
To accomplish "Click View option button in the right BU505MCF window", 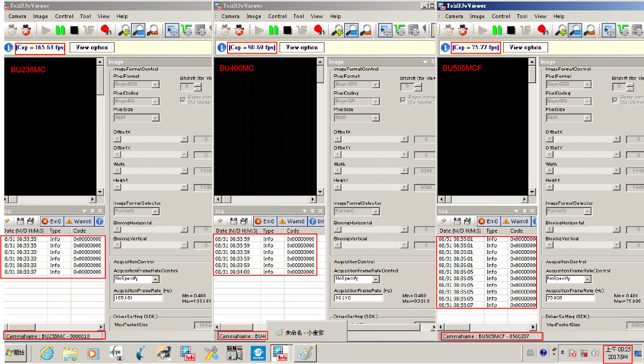I will click(x=525, y=48).
